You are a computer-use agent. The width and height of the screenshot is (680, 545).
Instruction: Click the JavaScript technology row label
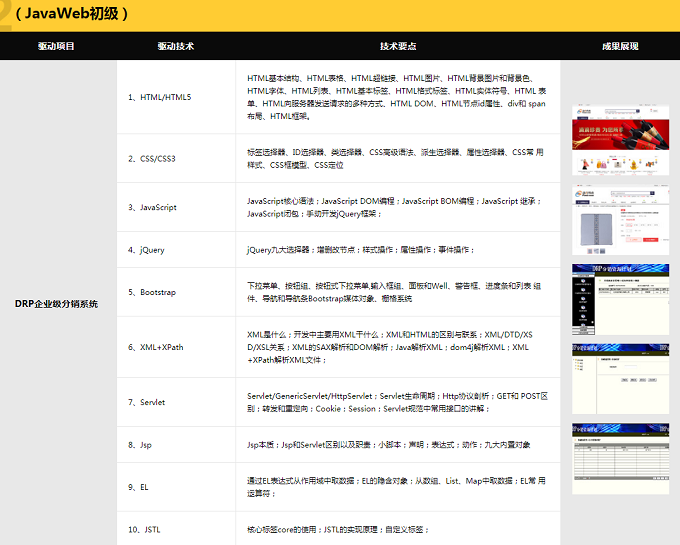click(x=152, y=207)
